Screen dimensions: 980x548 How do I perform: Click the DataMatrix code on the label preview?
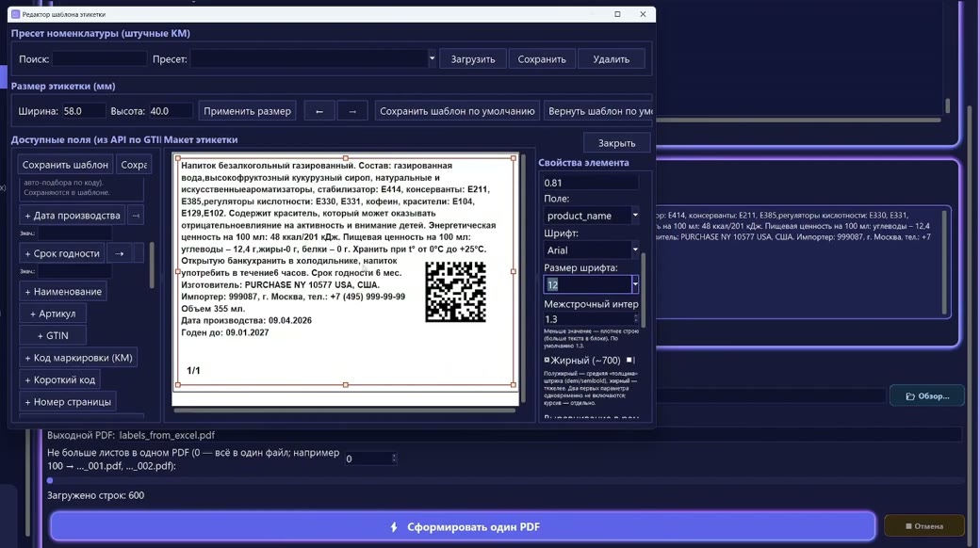click(456, 292)
